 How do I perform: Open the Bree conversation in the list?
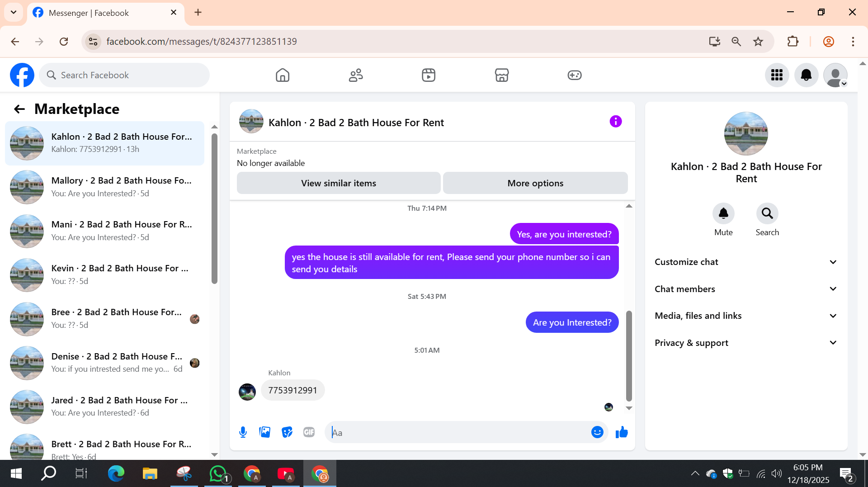point(105,319)
